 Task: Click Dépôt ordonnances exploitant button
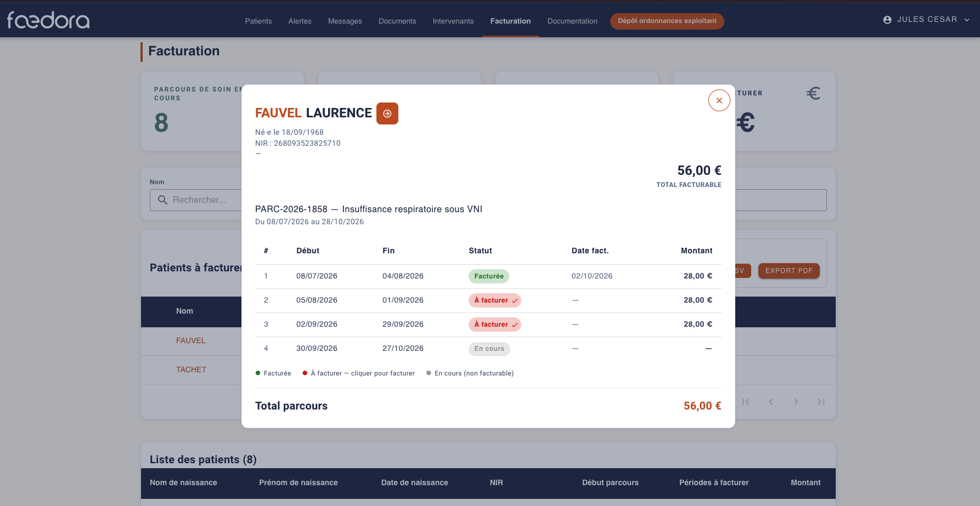tap(667, 21)
